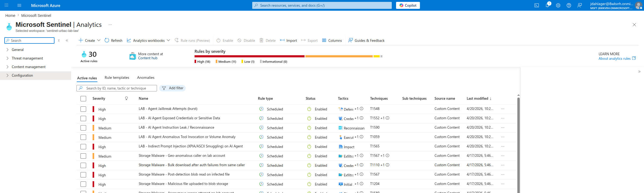This screenshot has height=193, width=644.
Task: Click the Impact tactic icon
Action: (x=341, y=147)
